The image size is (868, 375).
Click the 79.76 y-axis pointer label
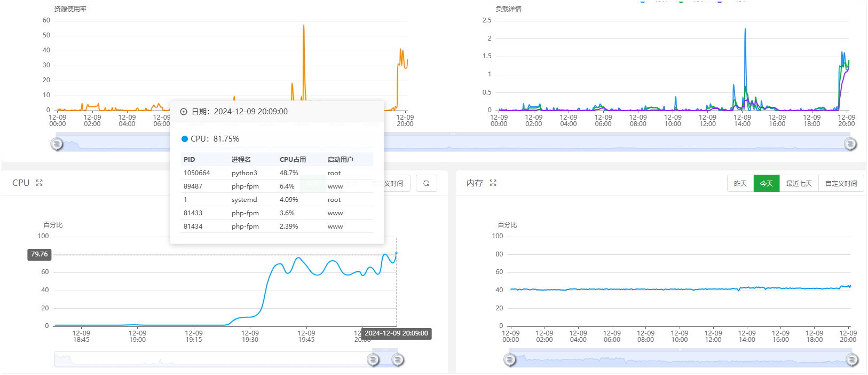coord(40,254)
